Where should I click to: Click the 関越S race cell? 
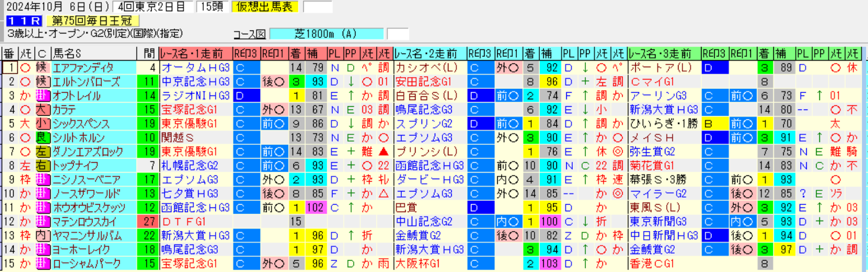click(195, 137)
